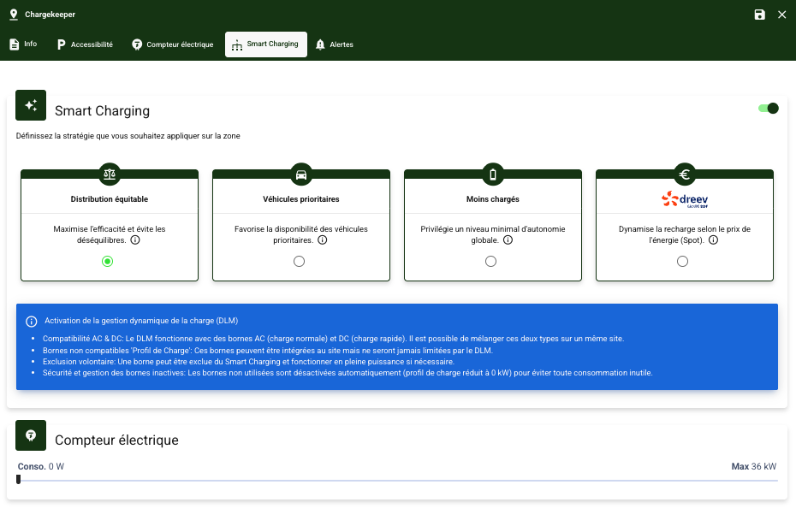
Task: Go to the Alertes tab
Action: [334, 44]
